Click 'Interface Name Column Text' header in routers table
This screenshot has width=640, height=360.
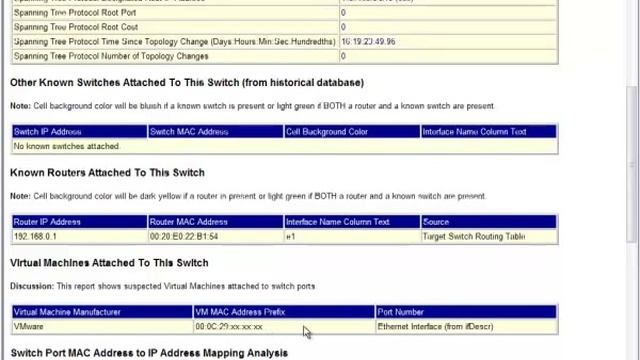click(x=352, y=222)
